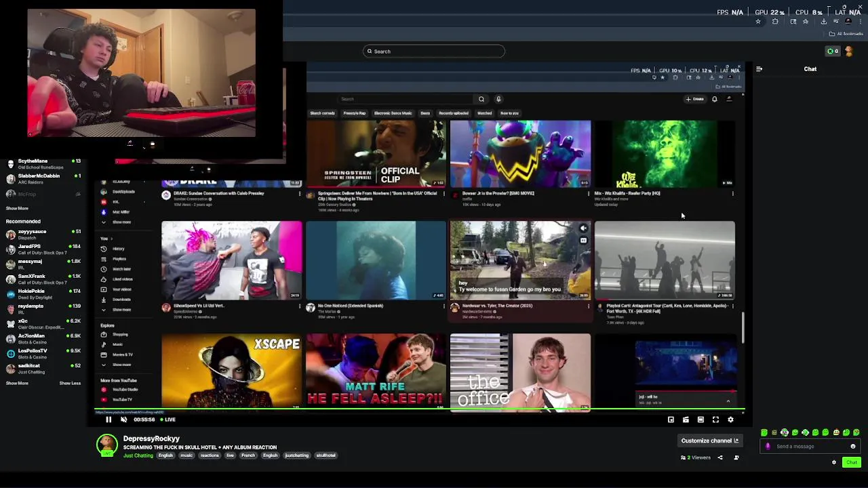868x488 pixels.
Task: Select the skullhotel stream tag
Action: [325, 455]
